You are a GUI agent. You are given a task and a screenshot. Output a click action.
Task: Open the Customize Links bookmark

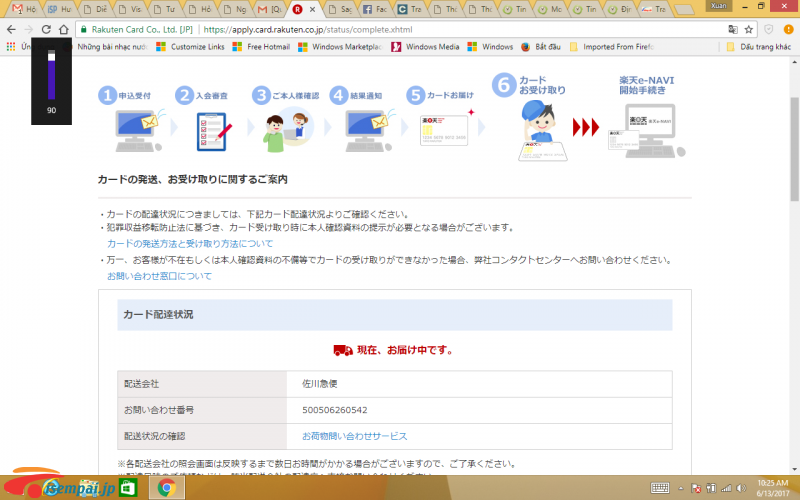pyautogui.click(x=190, y=46)
